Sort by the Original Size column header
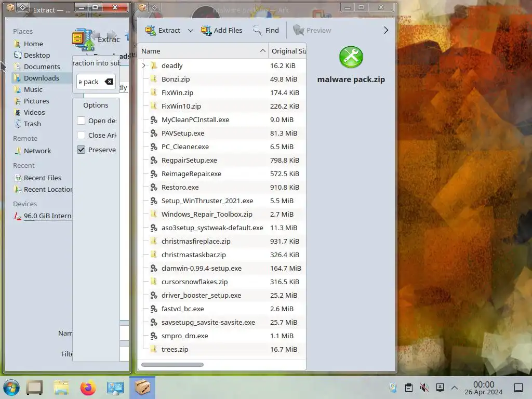The image size is (532, 399). point(287,51)
